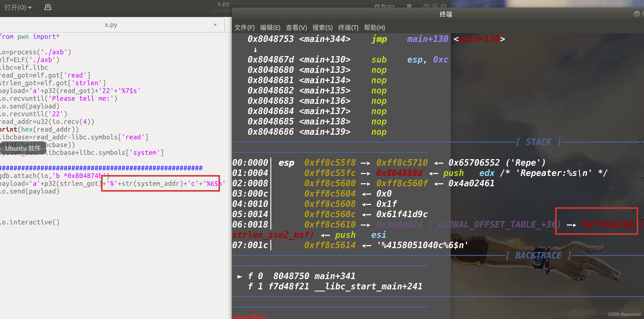Select the x.py document tab
Screen dimensions: 644x319
pyautogui.click(x=111, y=25)
